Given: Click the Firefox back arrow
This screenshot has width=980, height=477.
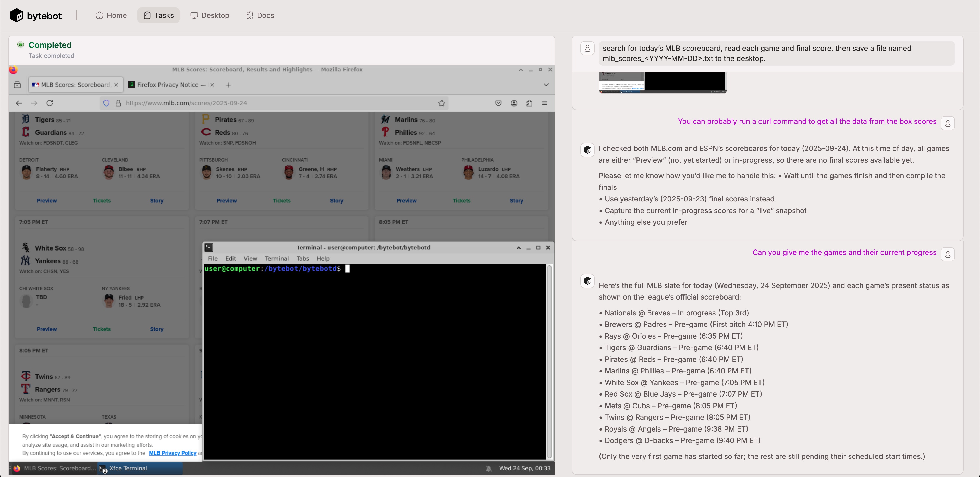Looking at the screenshot, I should pyautogui.click(x=19, y=103).
